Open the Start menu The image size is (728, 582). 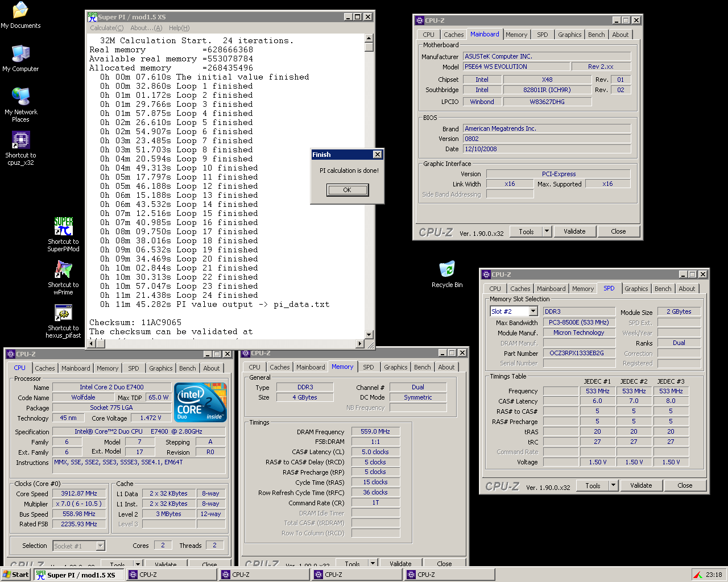(16, 575)
